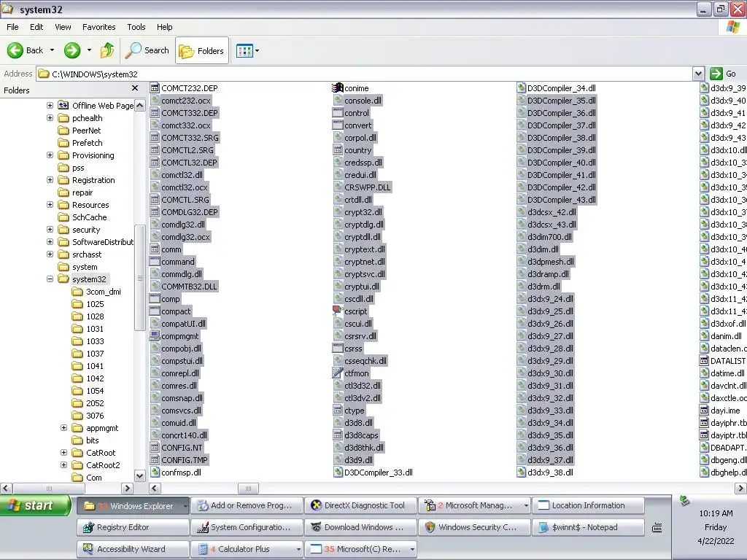Go up one folder level icon
747x560 pixels.
(107, 50)
